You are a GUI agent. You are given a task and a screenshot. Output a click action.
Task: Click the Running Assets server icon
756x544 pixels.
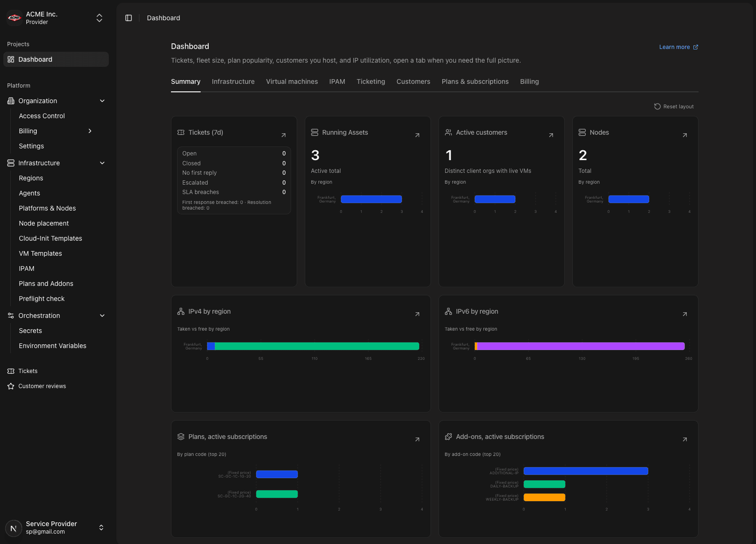pos(315,132)
